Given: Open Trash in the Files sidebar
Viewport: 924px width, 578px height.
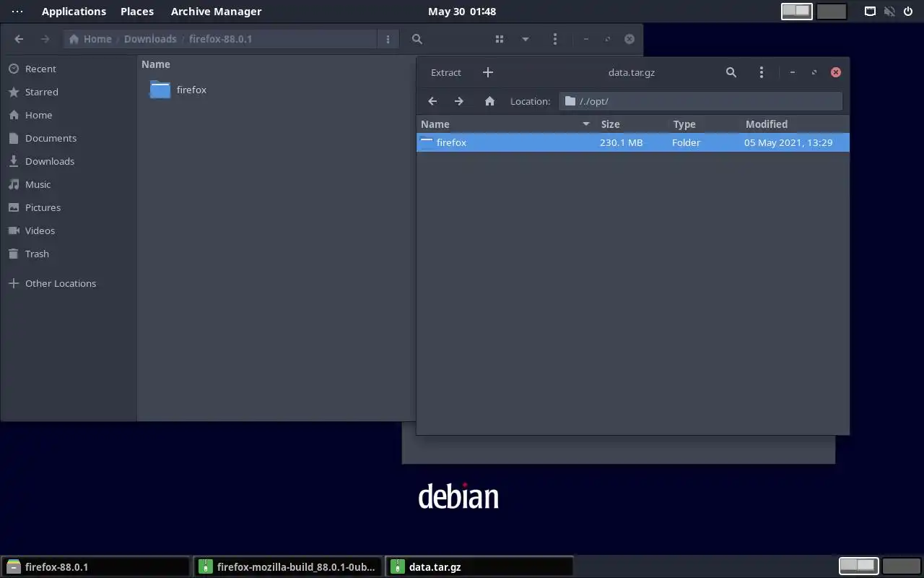Looking at the screenshot, I should pyautogui.click(x=69, y=254).
